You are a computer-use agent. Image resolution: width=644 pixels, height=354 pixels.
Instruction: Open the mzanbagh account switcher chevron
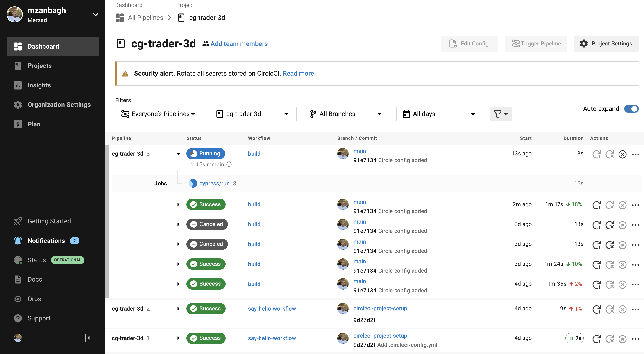(x=95, y=15)
